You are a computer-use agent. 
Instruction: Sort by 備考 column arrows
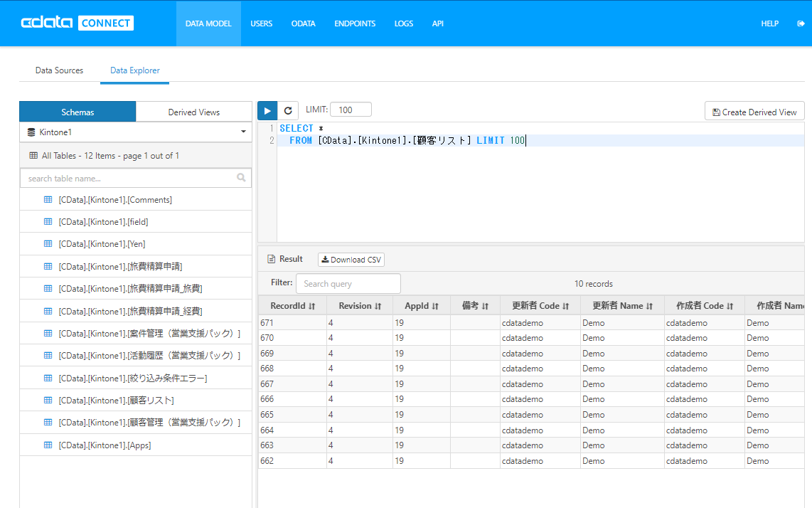[x=485, y=307]
